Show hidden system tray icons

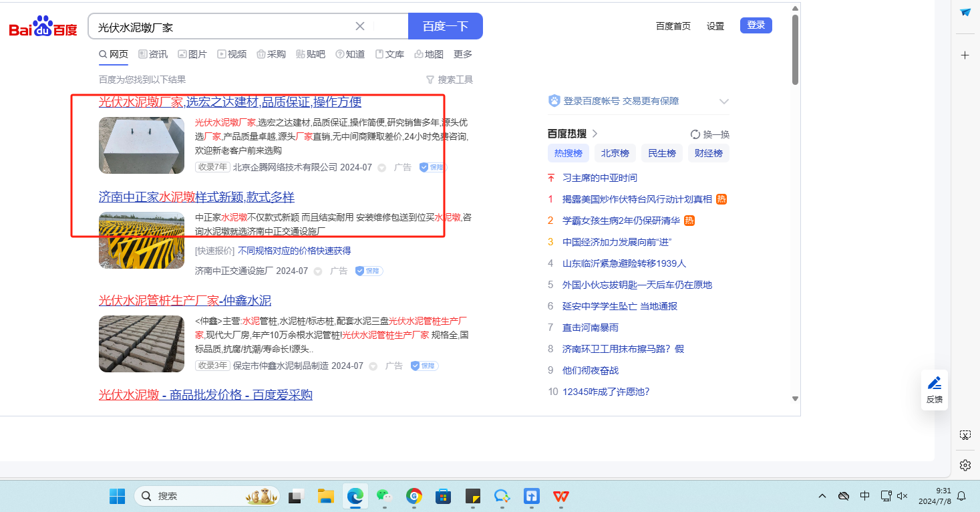coord(822,496)
